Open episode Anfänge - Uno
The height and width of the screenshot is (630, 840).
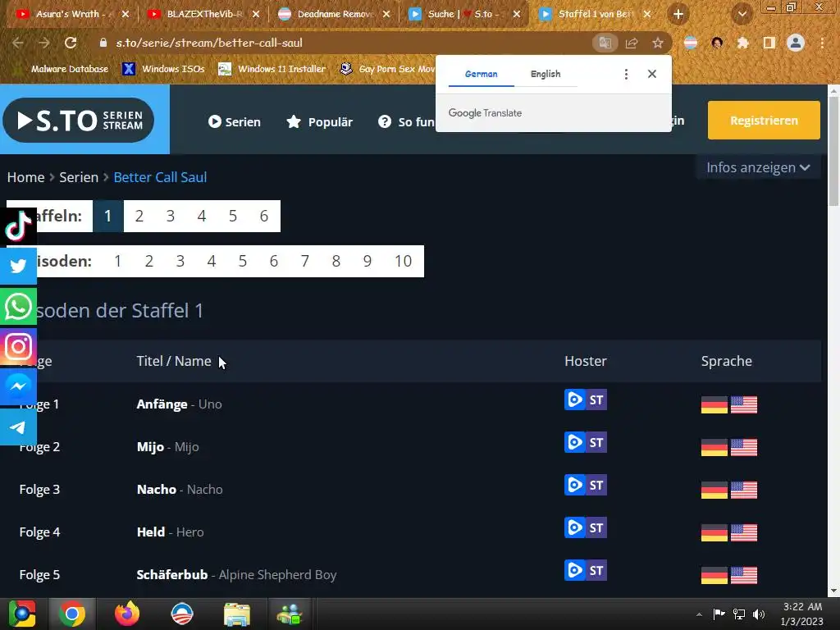click(179, 404)
